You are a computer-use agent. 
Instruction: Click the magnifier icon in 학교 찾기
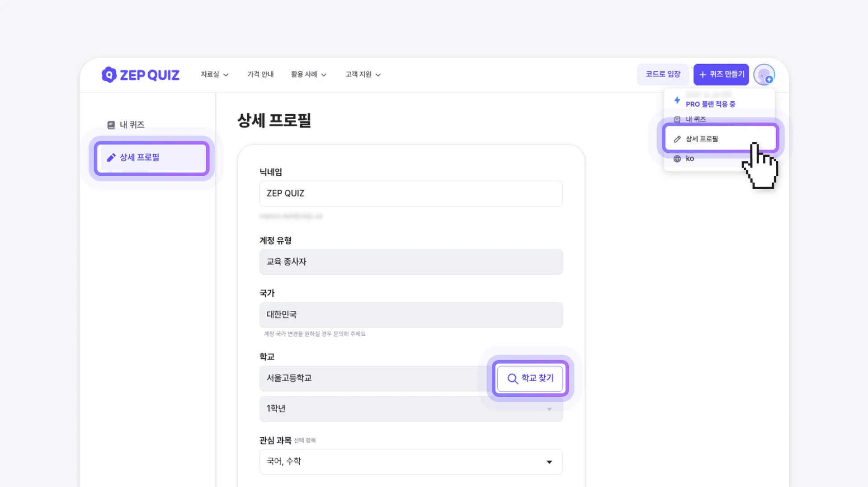pos(513,379)
